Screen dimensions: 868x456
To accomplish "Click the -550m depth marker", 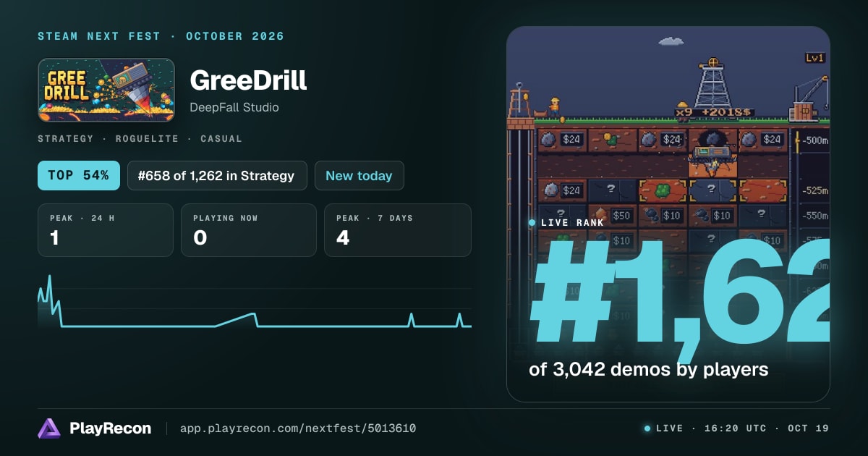I will click(814, 216).
